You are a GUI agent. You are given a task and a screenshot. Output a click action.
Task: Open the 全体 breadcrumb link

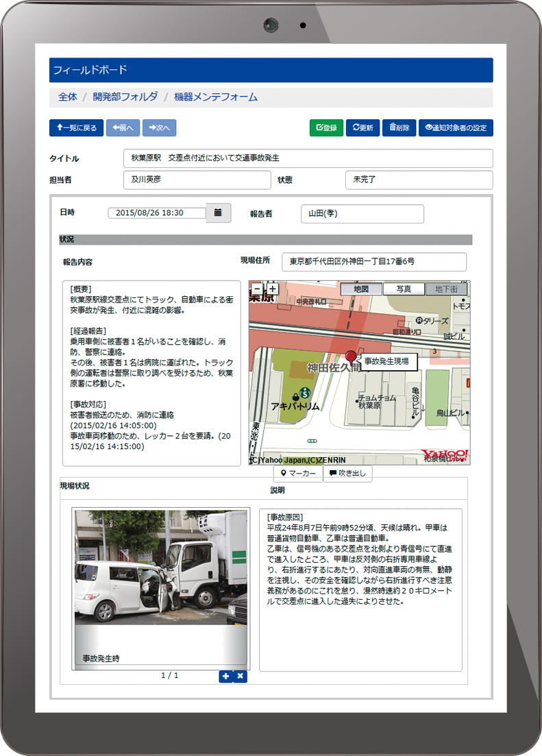(68, 97)
